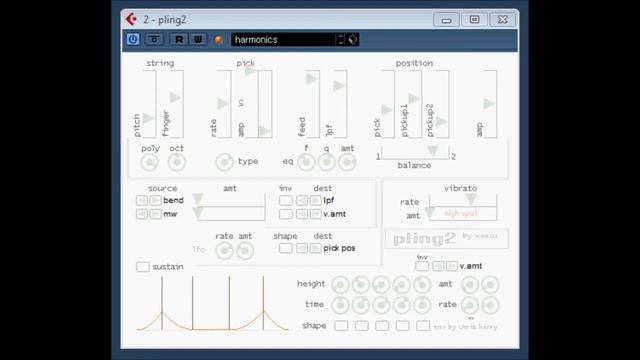Viewport: 640px width, 360px height.
Task: Enable the W write automation button
Action: pos(198,40)
